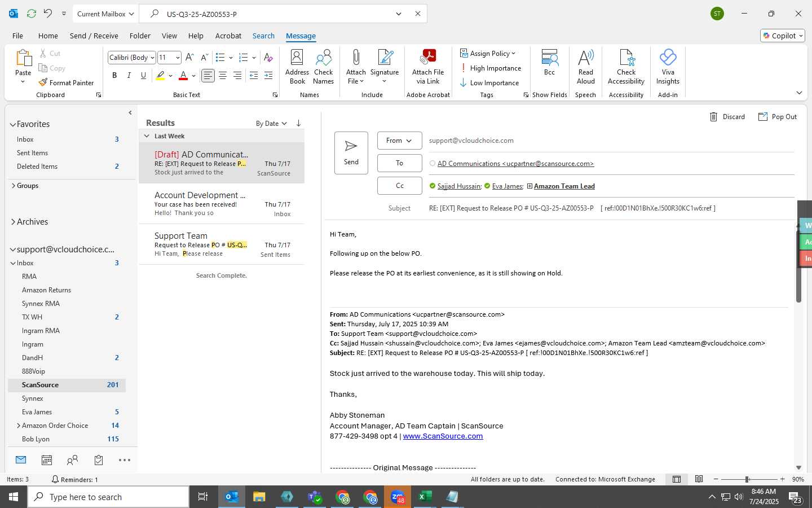Open www.ScanSource.com link
The width and height of the screenshot is (812, 508).
pos(443,436)
